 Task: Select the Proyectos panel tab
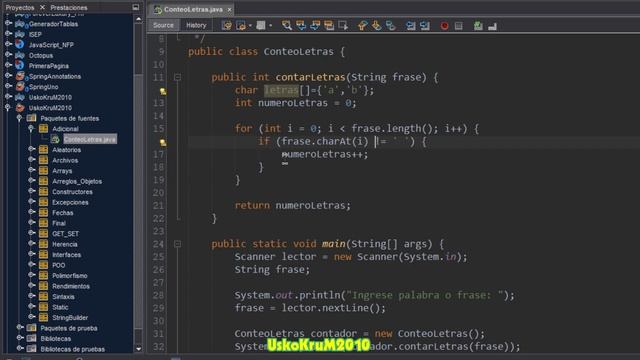point(20,7)
